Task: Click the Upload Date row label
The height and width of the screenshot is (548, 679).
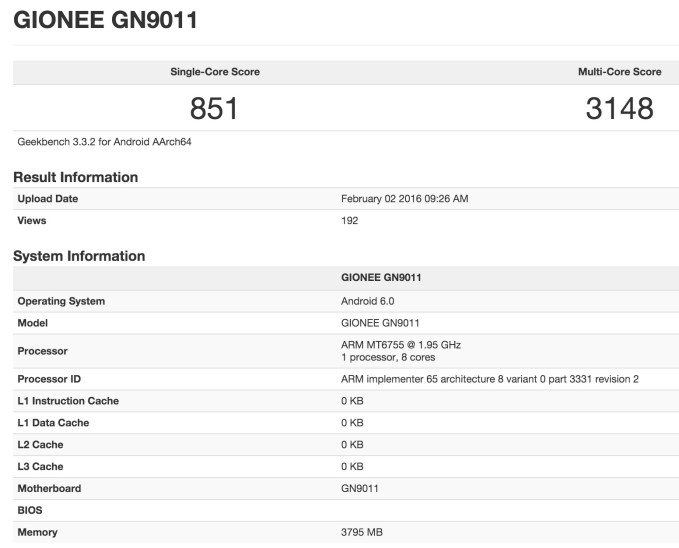Action: click(48, 199)
